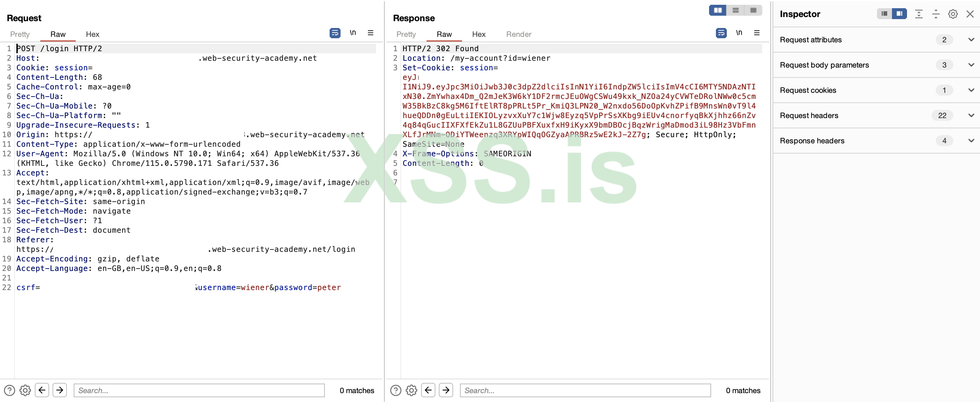This screenshot has height=402, width=980.
Task: Switch Response view to Render tab
Action: click(518, 34)
